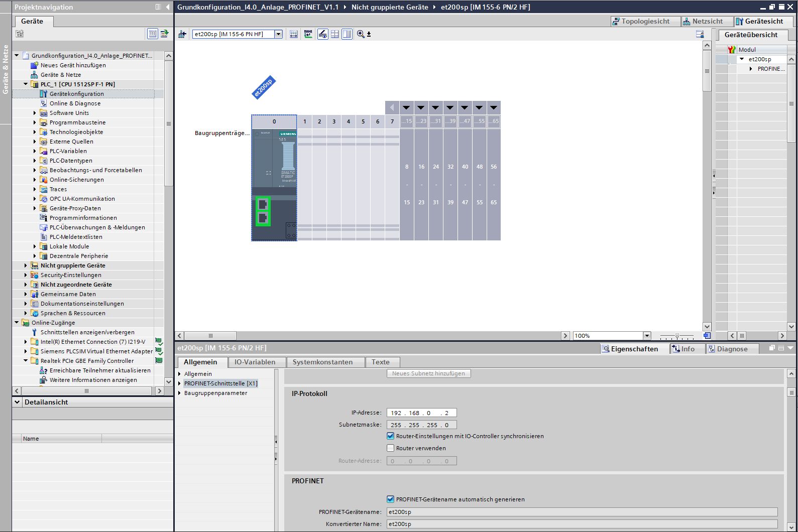Switch to the Netzsicht tab

[703, 21]
